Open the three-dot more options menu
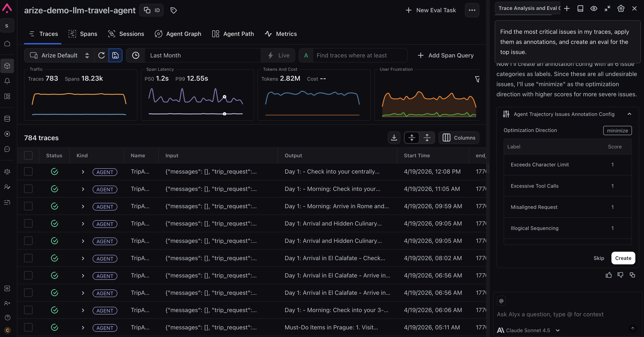644x337 pixels. tap(472, 10)
